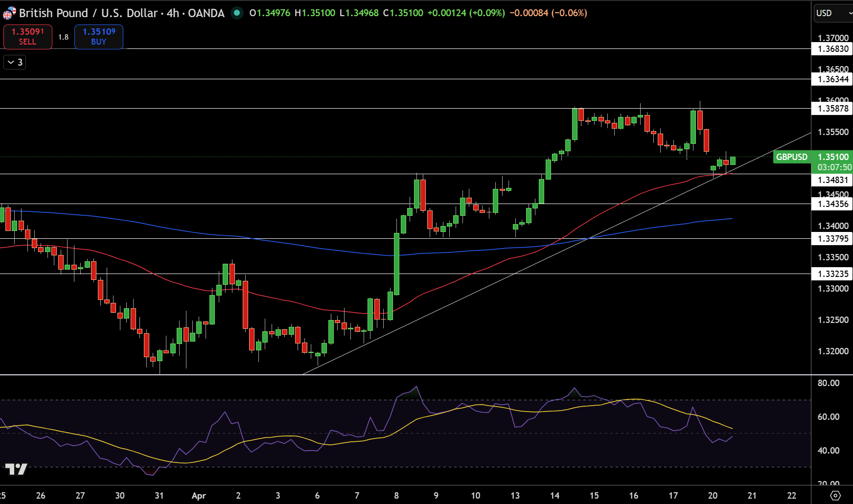Expand the collapsed indicators legend showing 3
The width and height of the screenshot is (853, 504).
[15, 62]
